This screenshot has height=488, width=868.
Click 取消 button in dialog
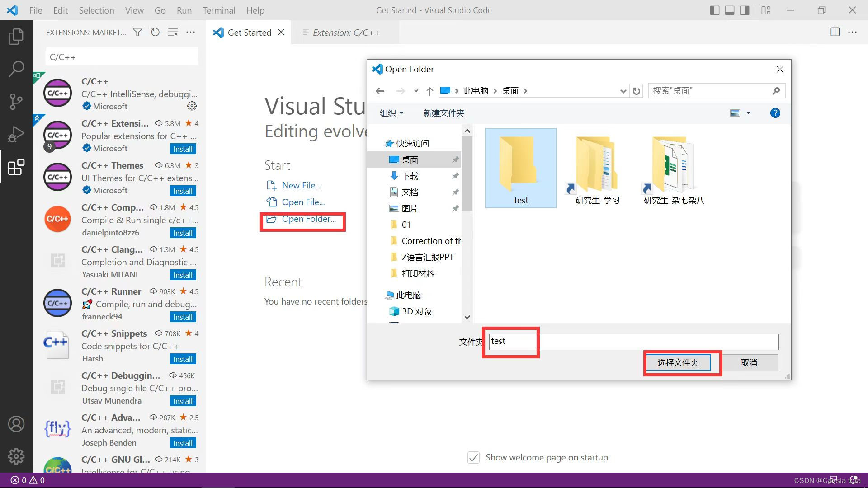pyautogui.click(x=749, y=362)
